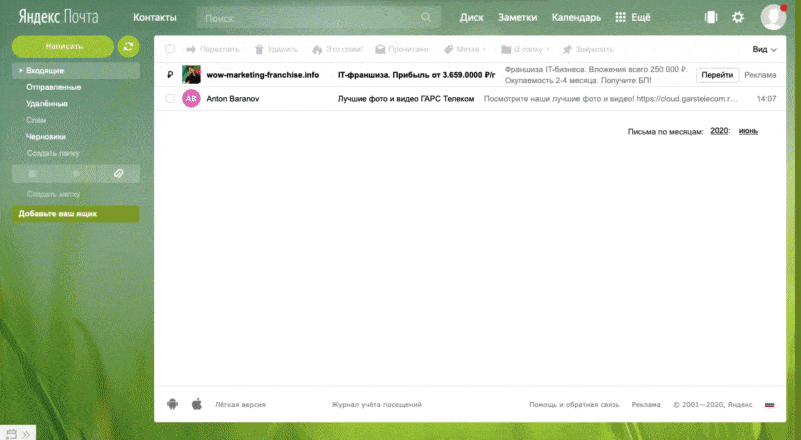
Task: Open Календарь in the top bar
Action: click(576, 17)
